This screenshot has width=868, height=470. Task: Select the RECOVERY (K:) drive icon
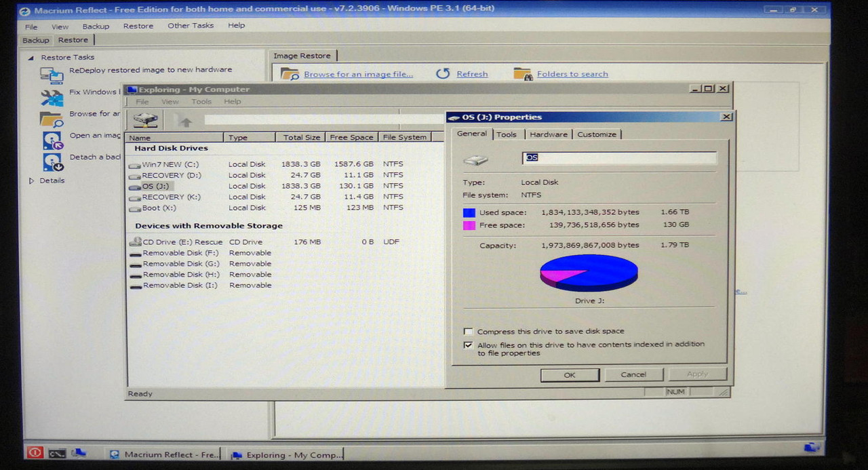pyautogui.click(x=134, y=197)
